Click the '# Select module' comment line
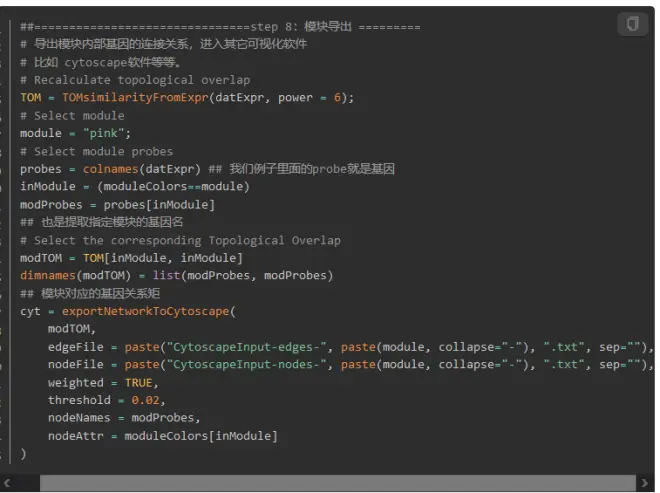Viewport: 660px width, 493px height. [72, 116]
